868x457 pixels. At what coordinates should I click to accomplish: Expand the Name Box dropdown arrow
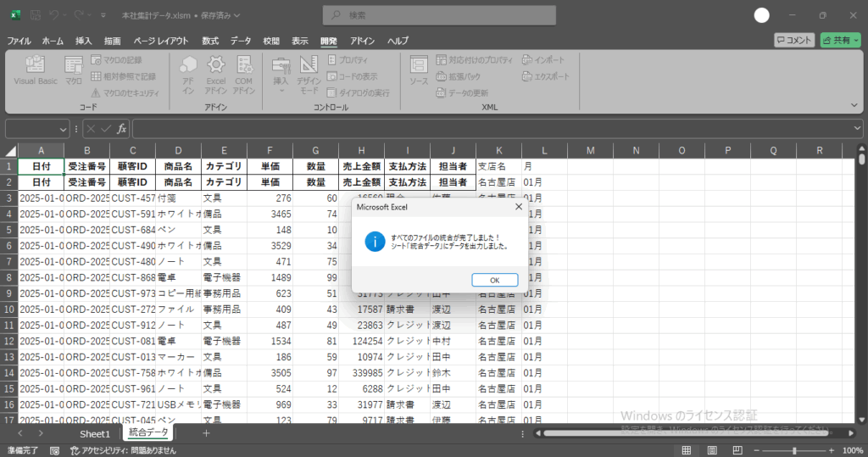click(64, 129)
